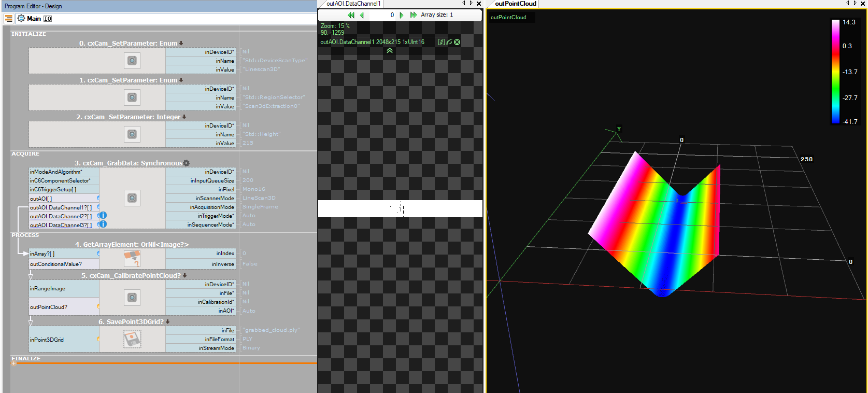
Task: Jump to the first array element
Action: point(351,15)
